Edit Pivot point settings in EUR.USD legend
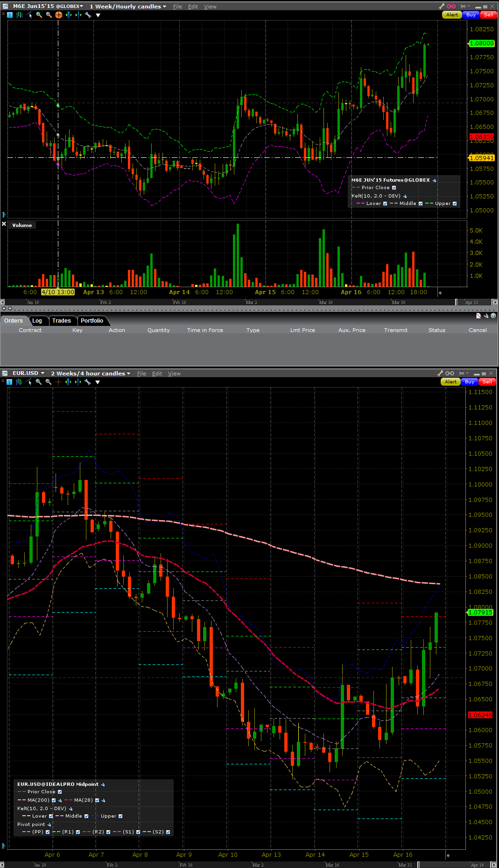Viewport: 499px width, 868px height. (x=49, y=825)
